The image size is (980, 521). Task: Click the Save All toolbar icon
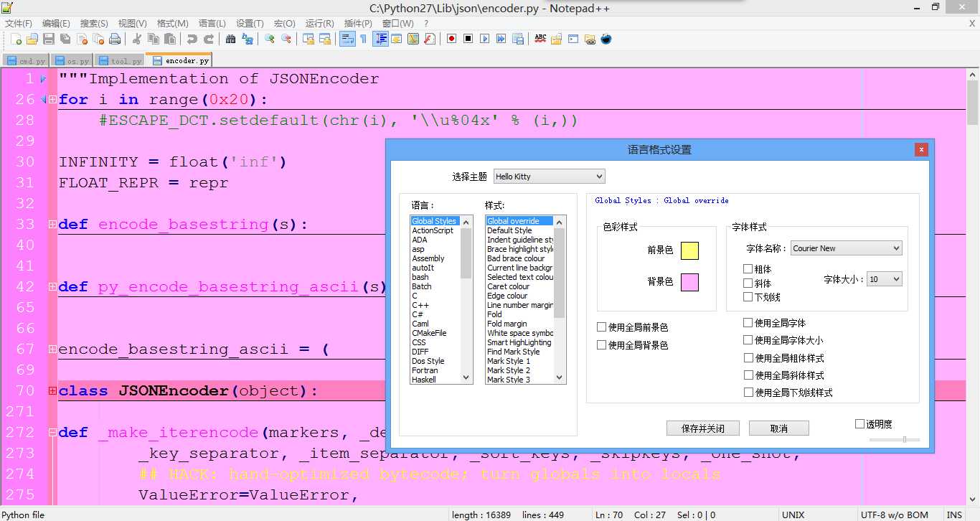click(65, 39)
